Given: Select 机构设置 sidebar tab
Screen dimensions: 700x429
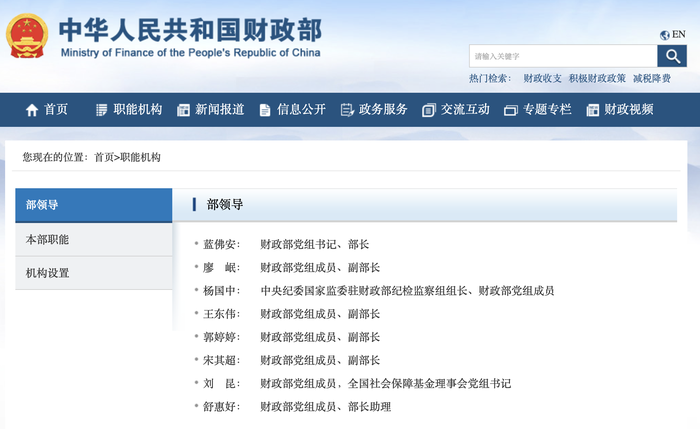Looking at the screenshot, I should (x=94, y=273).
